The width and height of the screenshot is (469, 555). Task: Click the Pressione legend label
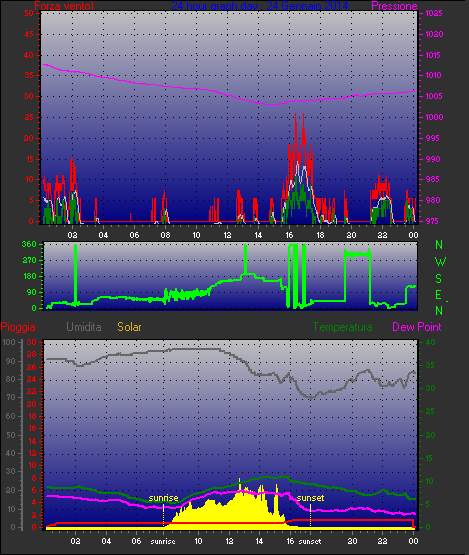point(394,6)
